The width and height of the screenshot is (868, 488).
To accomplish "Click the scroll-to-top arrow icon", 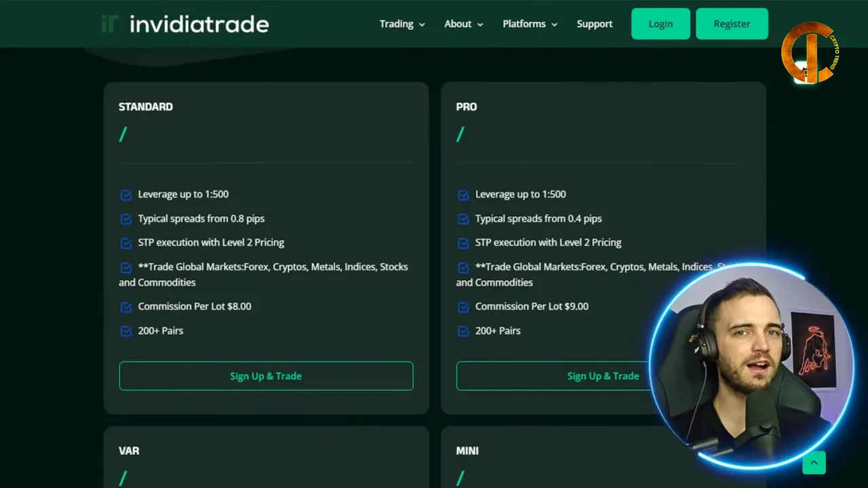I will coord(814,463).
